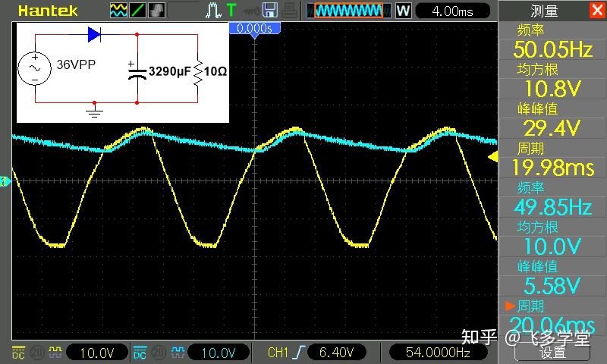Screen dimensions: 607x364
Task: Click the waveform memory position bar
Action: click(x=348, y=11)
